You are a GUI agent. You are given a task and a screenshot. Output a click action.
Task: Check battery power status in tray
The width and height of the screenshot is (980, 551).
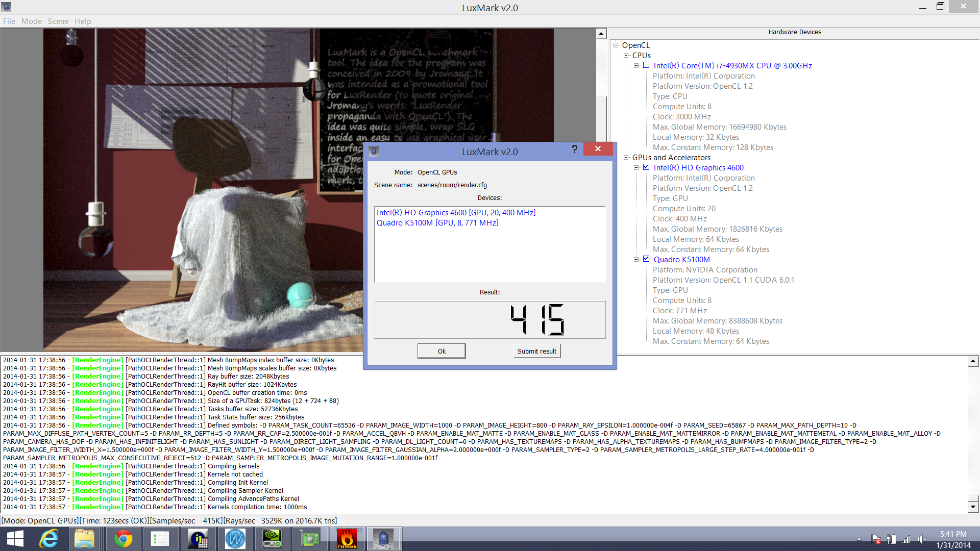click(x=891, y=539)
